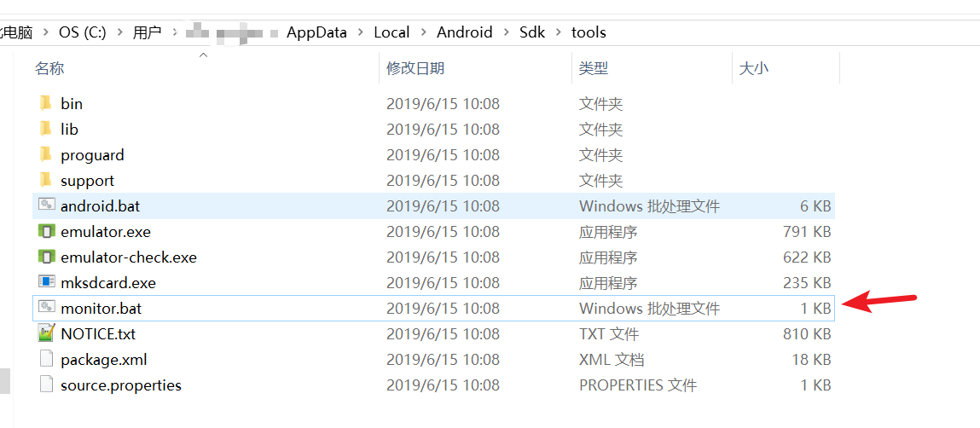Navigate to Android in address bar
Image resolution: width=980 pixels, height=428 pixels.
[464, 32]
